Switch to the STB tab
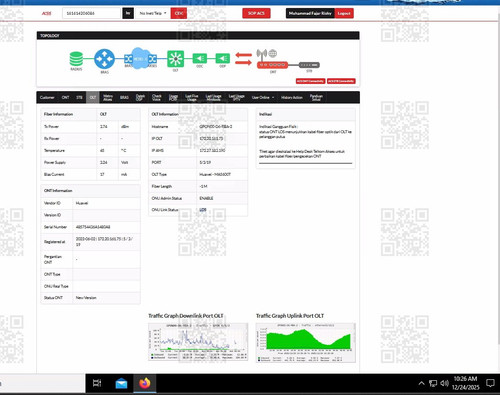 click(x=79, y=97)
